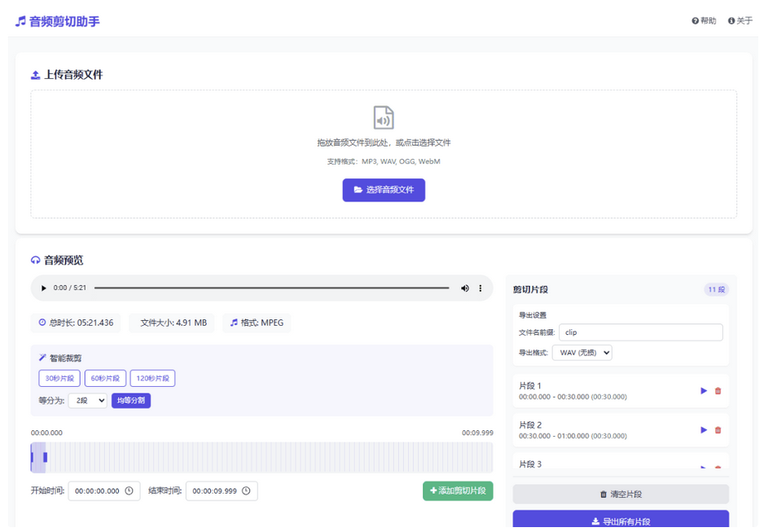Open the 帮助 help menu item
The height and width of the screenshot is (532, 764).
(x=704, y=20)
